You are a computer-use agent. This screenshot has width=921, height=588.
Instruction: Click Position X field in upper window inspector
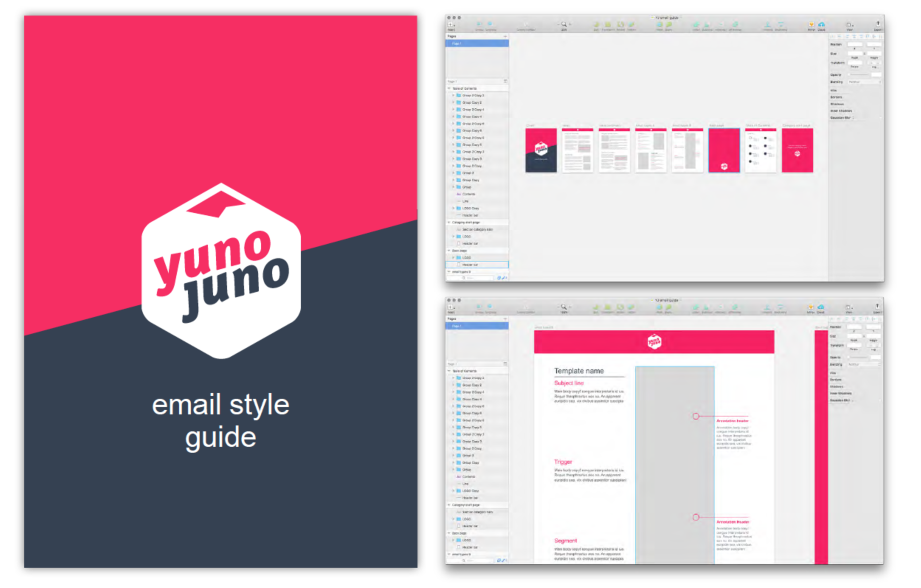855,44
